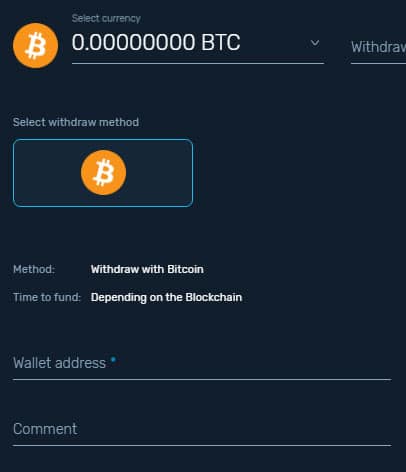The width and height of the screenshot is (406, 472).
Task: Focus the Withdraw amount field
Action: 378,47
